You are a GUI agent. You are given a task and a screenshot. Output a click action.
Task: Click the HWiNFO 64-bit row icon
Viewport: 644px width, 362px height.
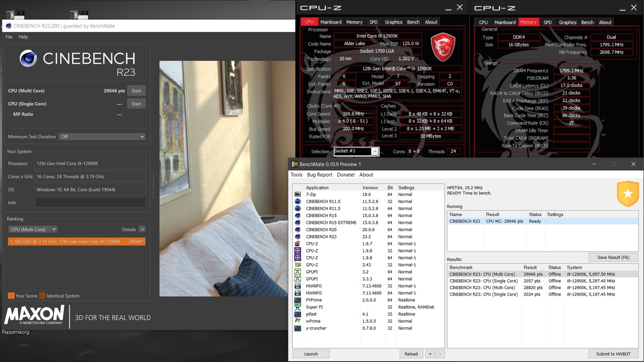coord(298,293)
